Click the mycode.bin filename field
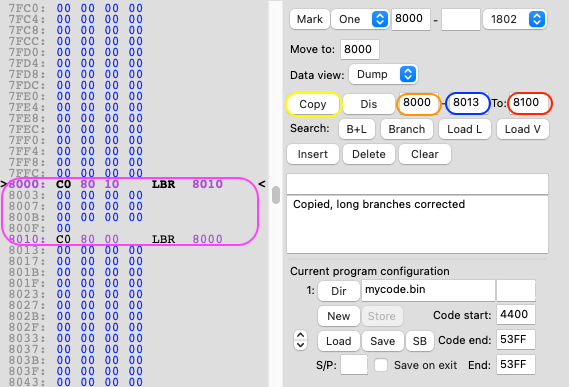 coord(428,290)
